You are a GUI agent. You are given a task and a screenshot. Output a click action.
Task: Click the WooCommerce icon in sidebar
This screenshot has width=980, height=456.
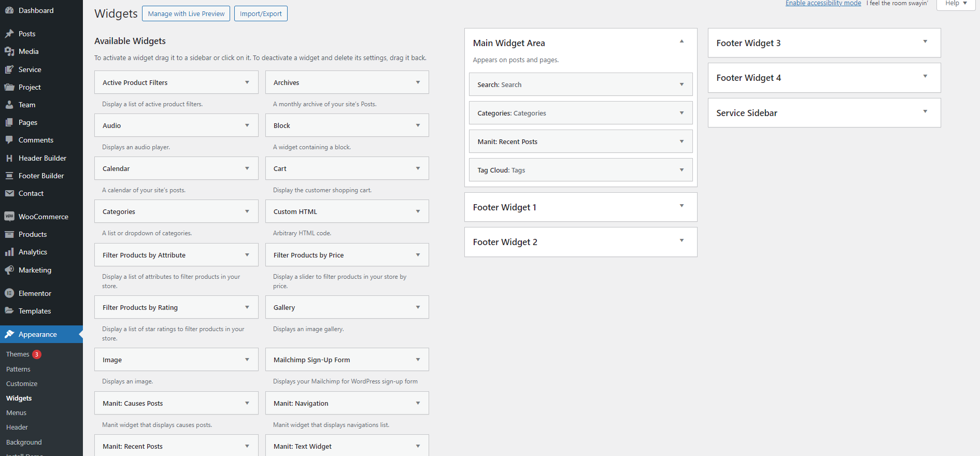click(9, 217)
